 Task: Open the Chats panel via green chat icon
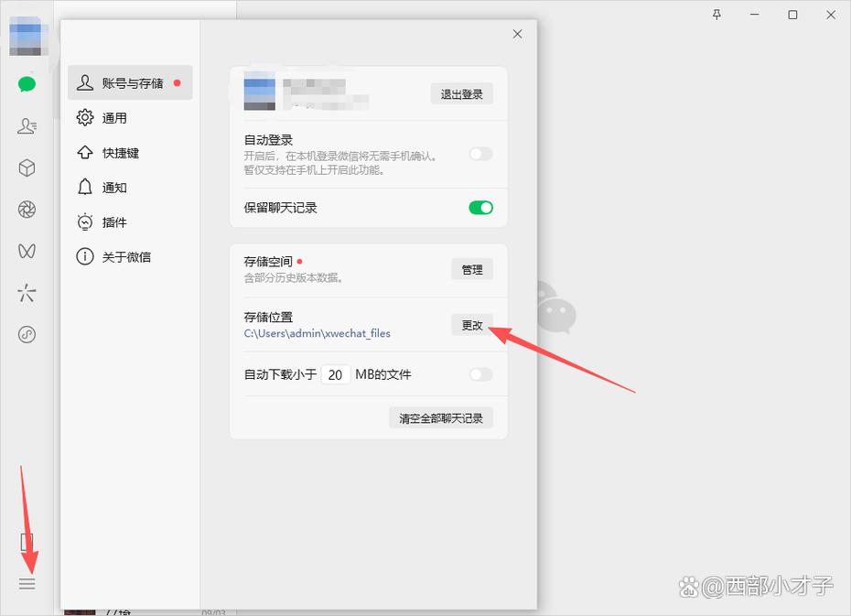pyautogui.click(x=27, y=83)
